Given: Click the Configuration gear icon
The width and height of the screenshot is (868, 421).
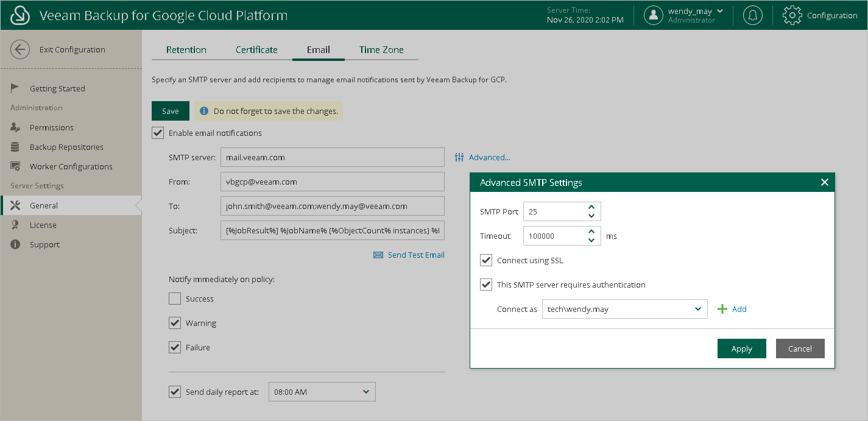Looking at the screenshot, I should (x=792, y=15).
